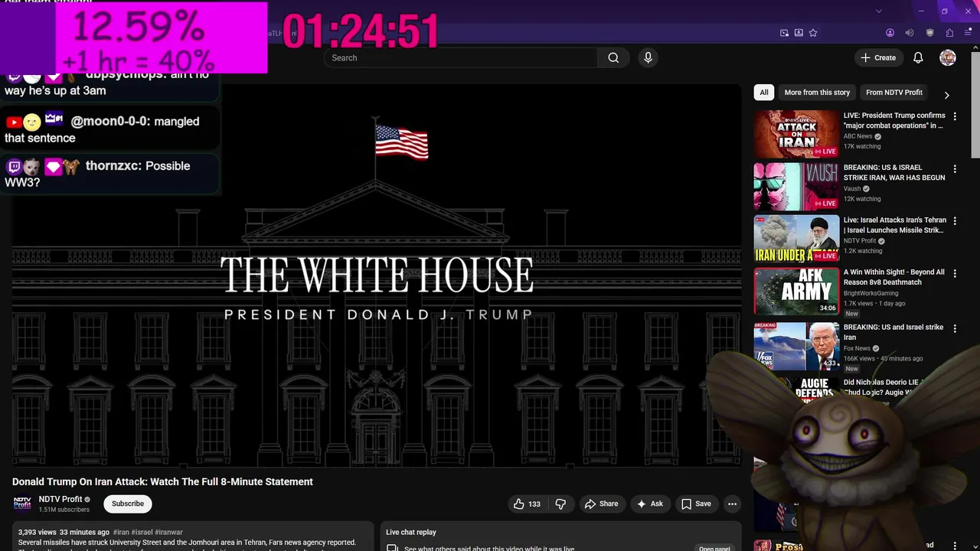Open Fox News Trump strike thumbnail
Viewport: 980px width, 551px height.
click(796, 346)
